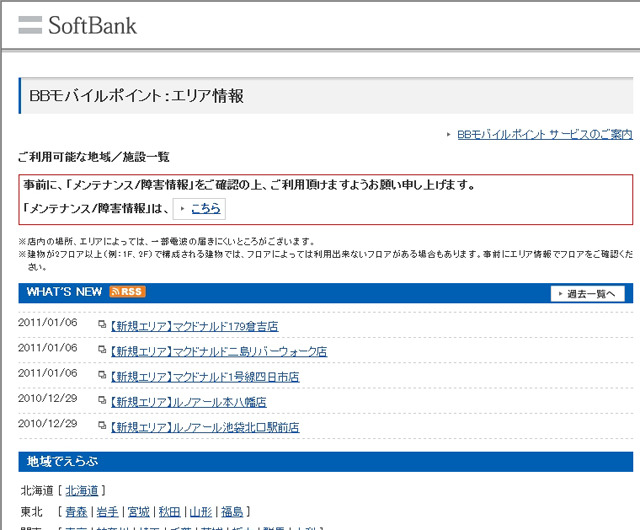Click the BBモバイルポイント:エリア情報 page title
The image size is (640, 530).
[136, 96]
